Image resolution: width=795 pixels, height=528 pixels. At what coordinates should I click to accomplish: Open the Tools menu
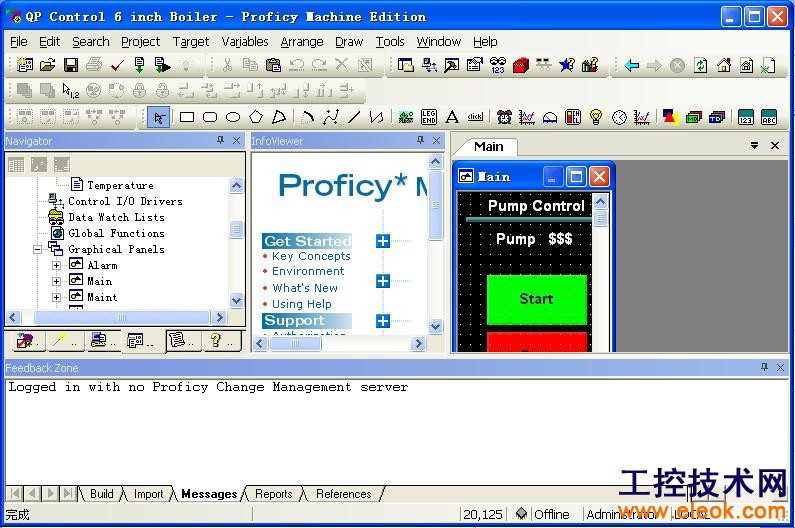coord(390,42)
